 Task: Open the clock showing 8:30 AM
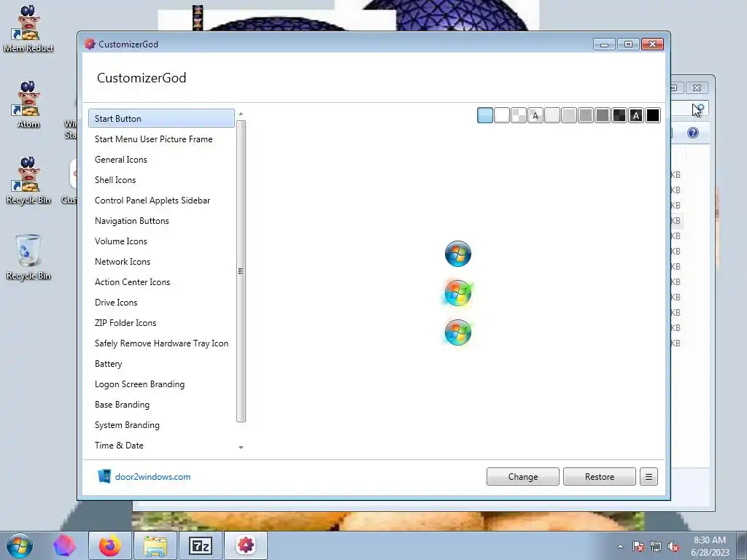click(710, 546)
